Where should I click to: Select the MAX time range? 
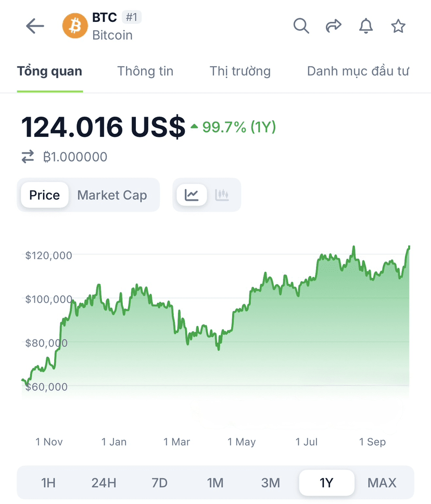point(382,483)
